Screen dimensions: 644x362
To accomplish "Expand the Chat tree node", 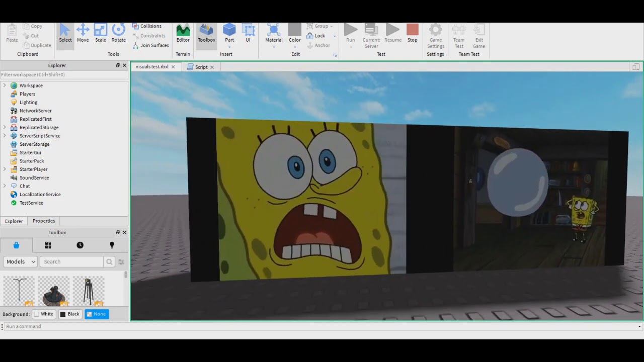I will pos(5,186).
